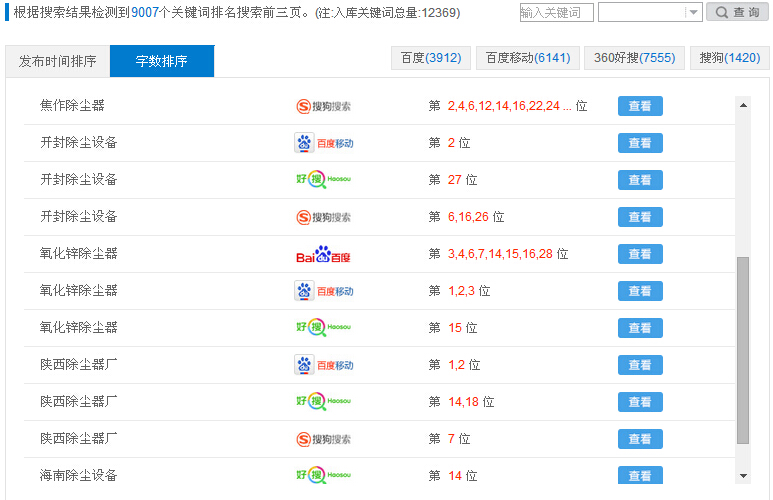773x500 pixels.
Task: Click the vertical scrollbar thumb
Action: coord(743,350)
